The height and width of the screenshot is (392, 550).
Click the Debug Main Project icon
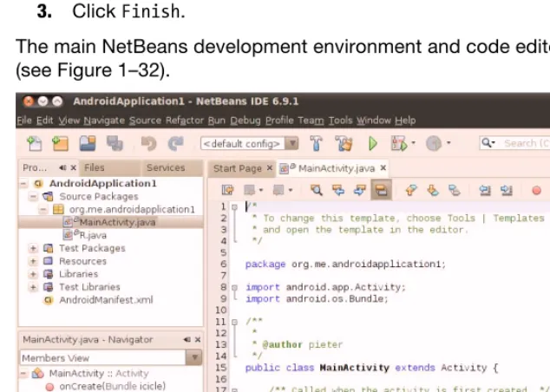tap(400, 143)
